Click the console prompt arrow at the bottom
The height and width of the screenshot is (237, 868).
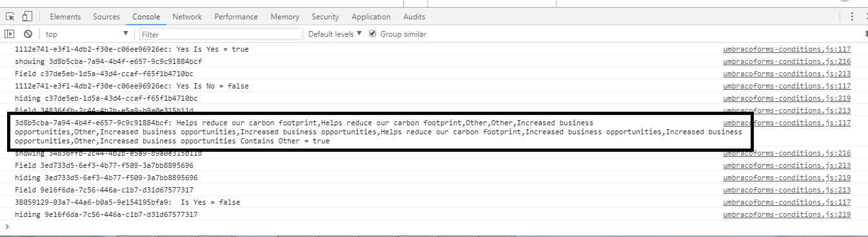(x=7, y=227)
